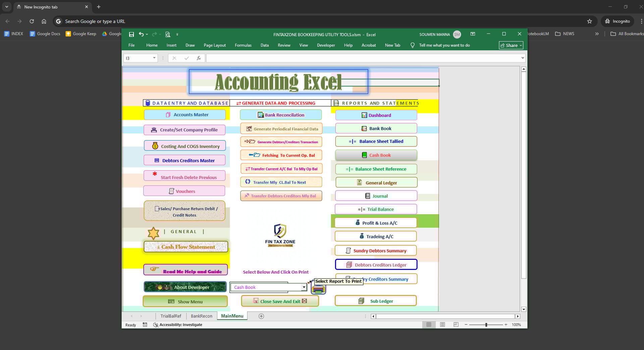Open the Page Layout ribbon tab
644x350 pixels.
pos(215,45)
